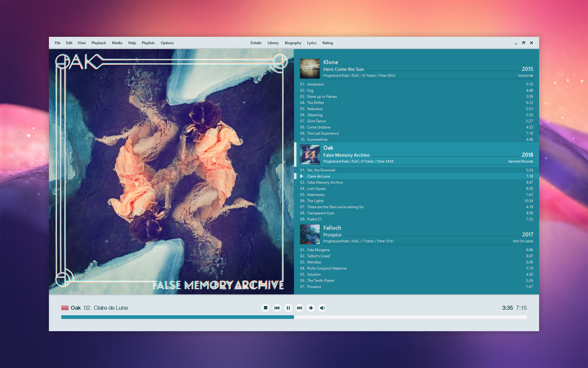Stop playback with the stop button
The image size is (588, 368).
pos(265,308)
